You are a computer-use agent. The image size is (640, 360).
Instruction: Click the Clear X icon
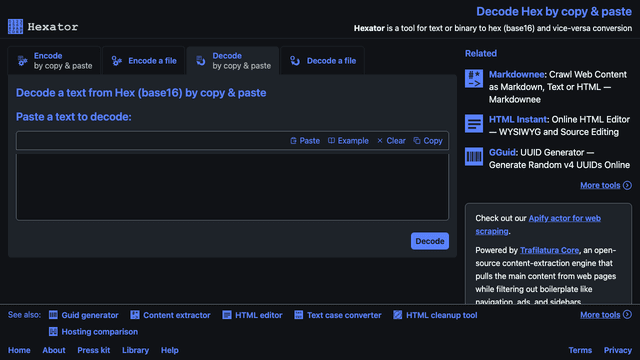pyautogui.click(x=380, y=141)
